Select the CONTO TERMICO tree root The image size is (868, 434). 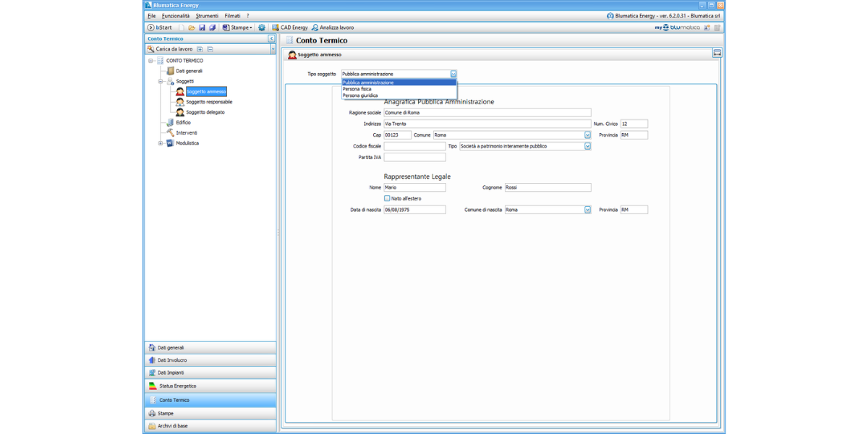point(184,61)
